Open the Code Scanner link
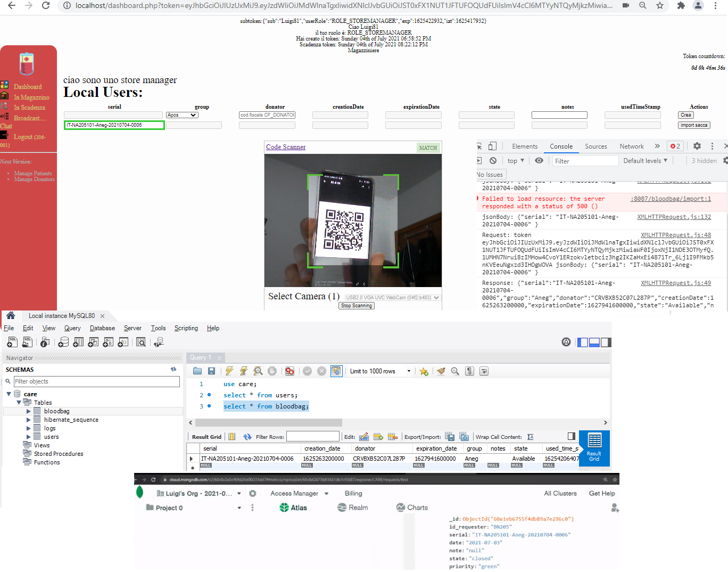Screen dimensions: 728x572 click(286, 147)
